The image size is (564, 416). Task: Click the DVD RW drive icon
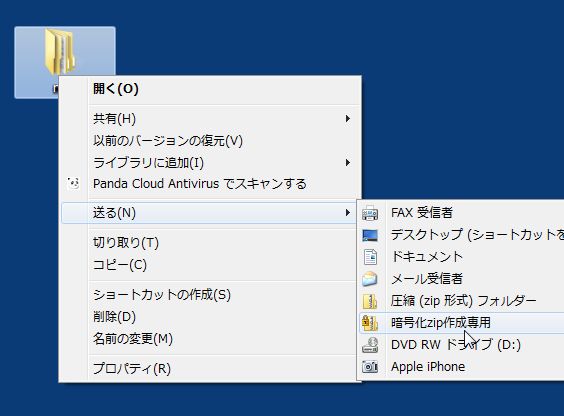tap(370, 345)
